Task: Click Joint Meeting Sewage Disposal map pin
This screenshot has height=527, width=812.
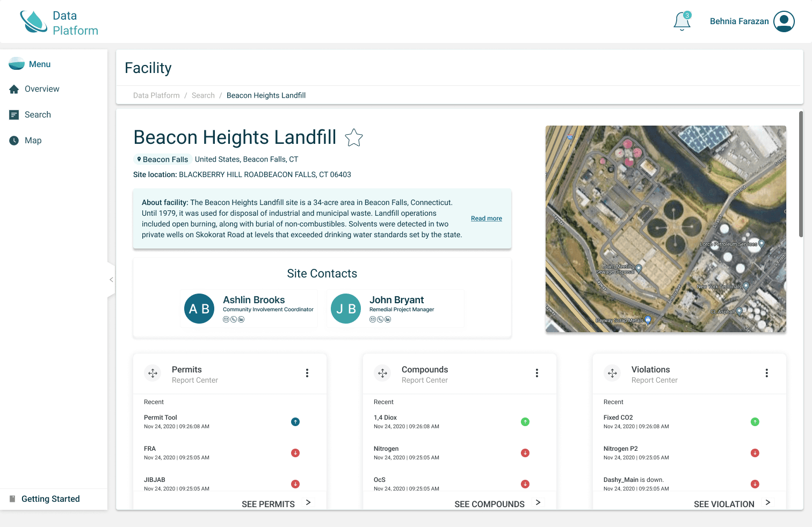Action: pyautogui.click(x=639, y=268)
